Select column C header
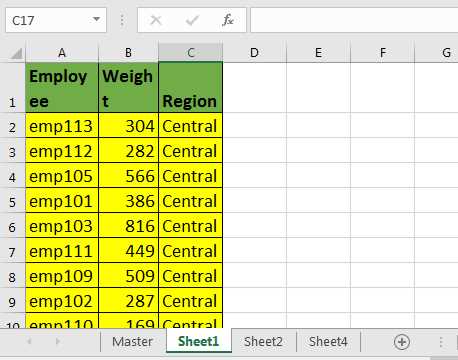This screenshot has width=458, height=360. [x=191, y=53]
